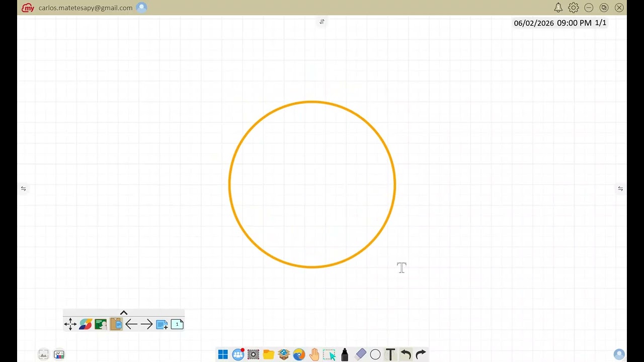Choose the selection tool with cursor
Image resolution: width=644 pixels, height=362 pixels.
click(330, 354)
